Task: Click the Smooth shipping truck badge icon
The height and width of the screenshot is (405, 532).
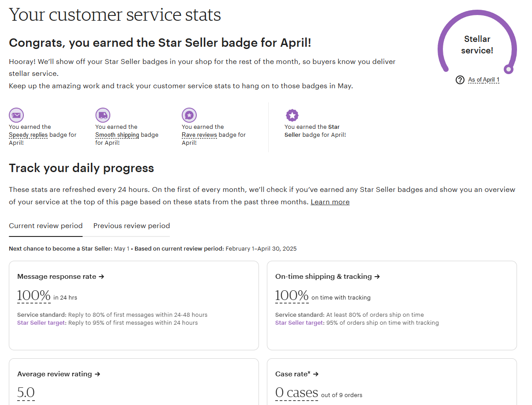Action: (x=103, y=115)
